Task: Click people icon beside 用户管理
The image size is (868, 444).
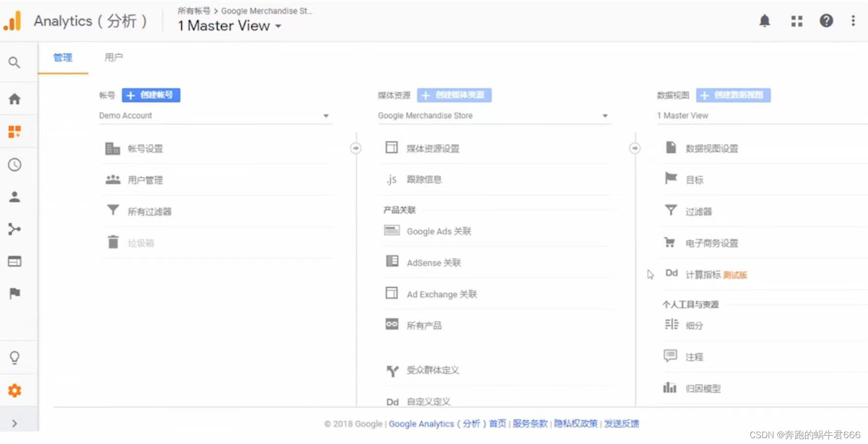Action: pos(113,180)
